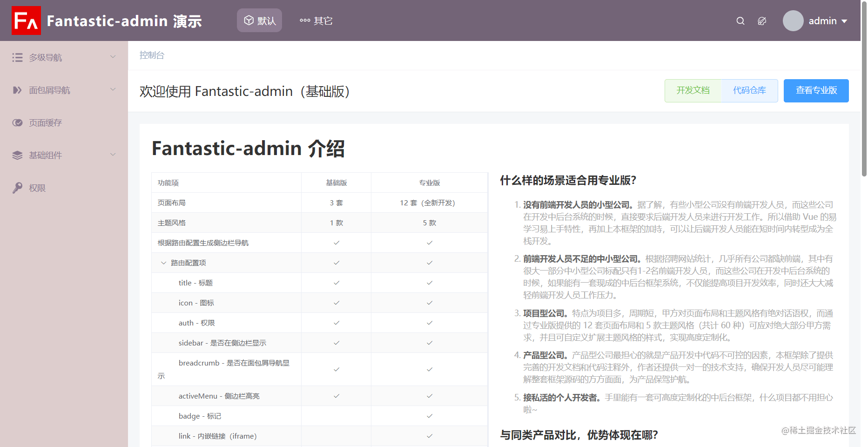The image size is (868, 447).
Task: Expand the 面包屑导航 submenu chevron
Action: (x=113, y=89)
